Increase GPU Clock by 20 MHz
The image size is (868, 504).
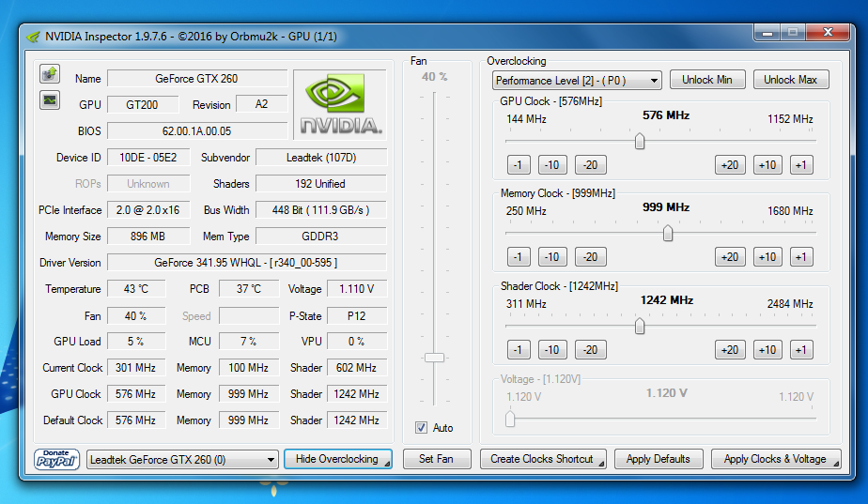coord(730,165)
